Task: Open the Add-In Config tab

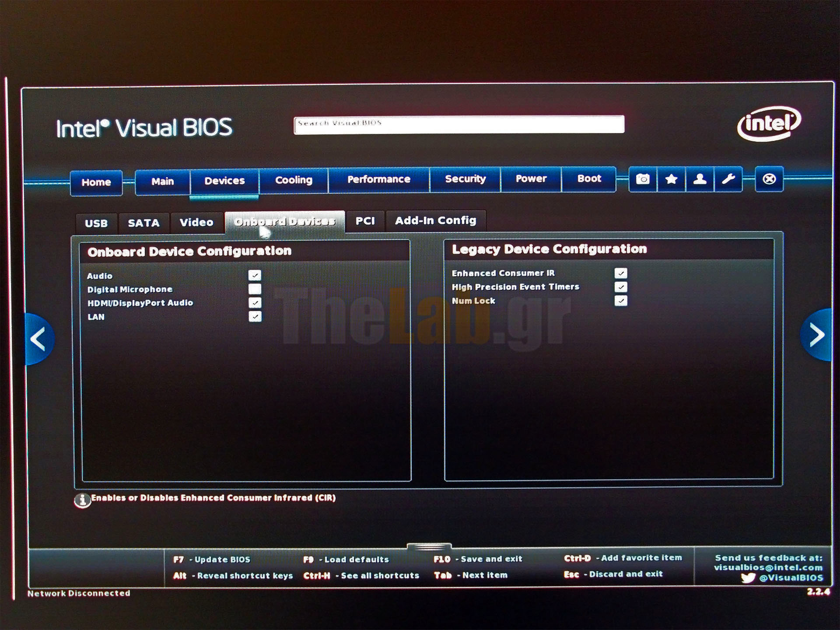Action: (x=435, y=220)
